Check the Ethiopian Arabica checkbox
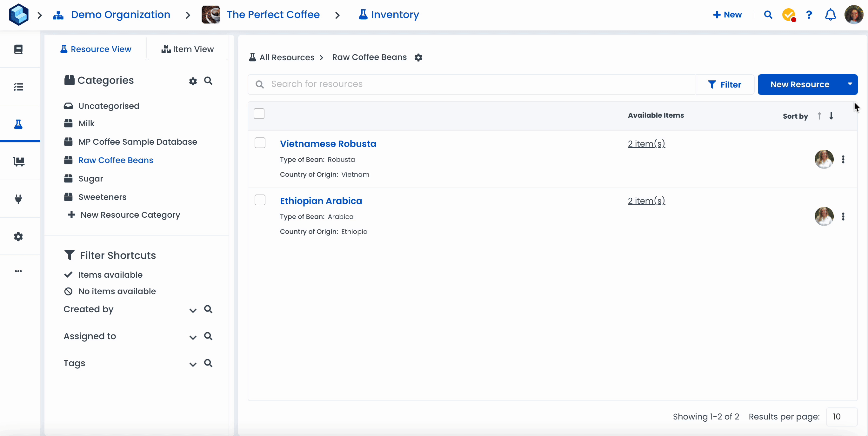The width and height of the screenshot is (868, 436). (260, 200)
